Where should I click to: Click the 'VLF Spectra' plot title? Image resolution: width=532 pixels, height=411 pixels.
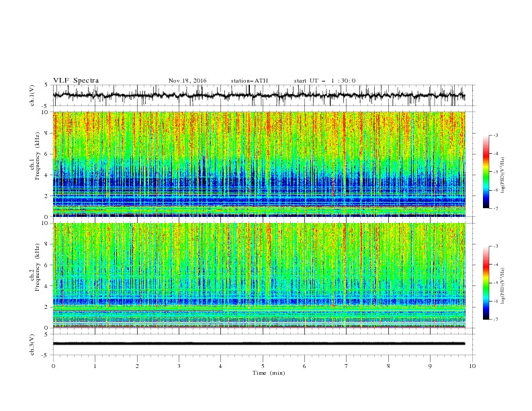coord(76,81)
